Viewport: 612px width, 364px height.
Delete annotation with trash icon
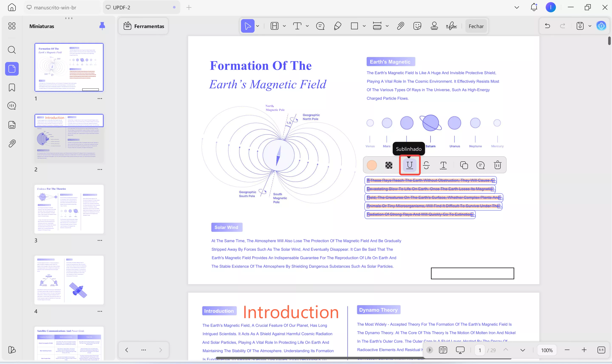click(497, 165)
